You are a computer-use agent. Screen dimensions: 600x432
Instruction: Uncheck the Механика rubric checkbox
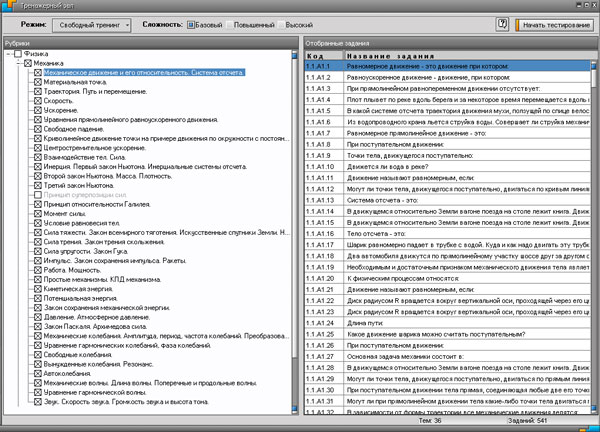point(28,63)
